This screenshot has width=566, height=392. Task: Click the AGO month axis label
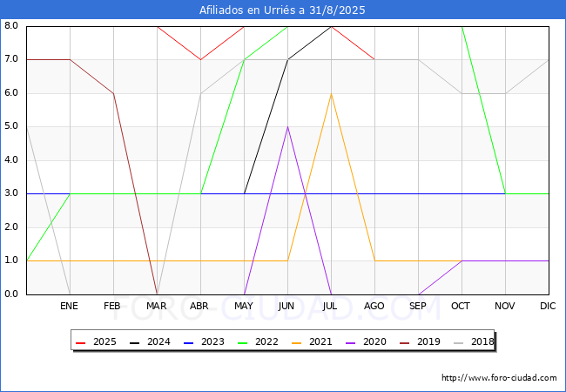pos(374,307)
